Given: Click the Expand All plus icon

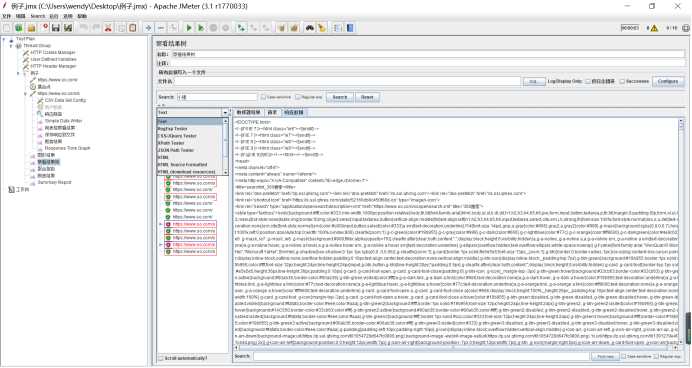Looking at the screenshot, I should pos(148,28).
